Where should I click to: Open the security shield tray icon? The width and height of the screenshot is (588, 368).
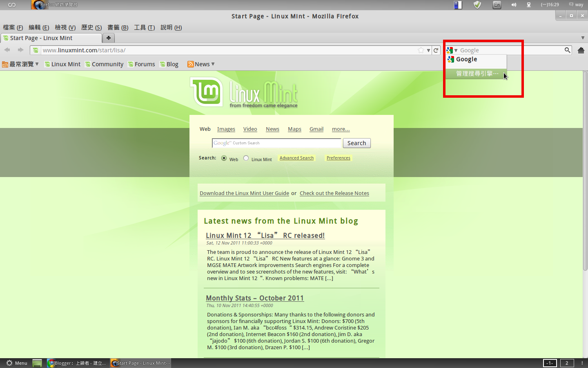[477, 5]
